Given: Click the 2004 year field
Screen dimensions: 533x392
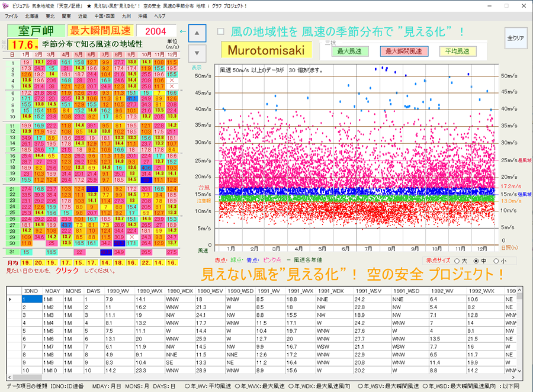Looking at the screenshot, I should click(x=156, y=31).
